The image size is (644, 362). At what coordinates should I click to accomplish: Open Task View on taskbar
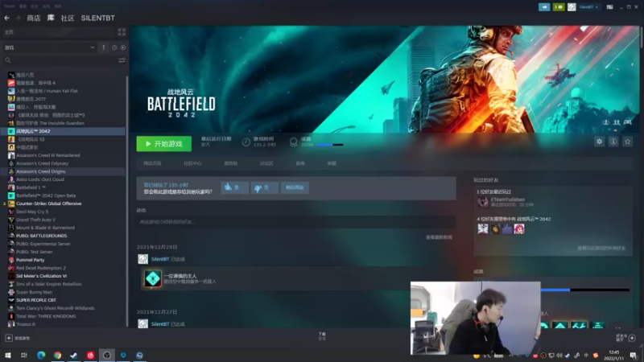[x=24, y=356]
